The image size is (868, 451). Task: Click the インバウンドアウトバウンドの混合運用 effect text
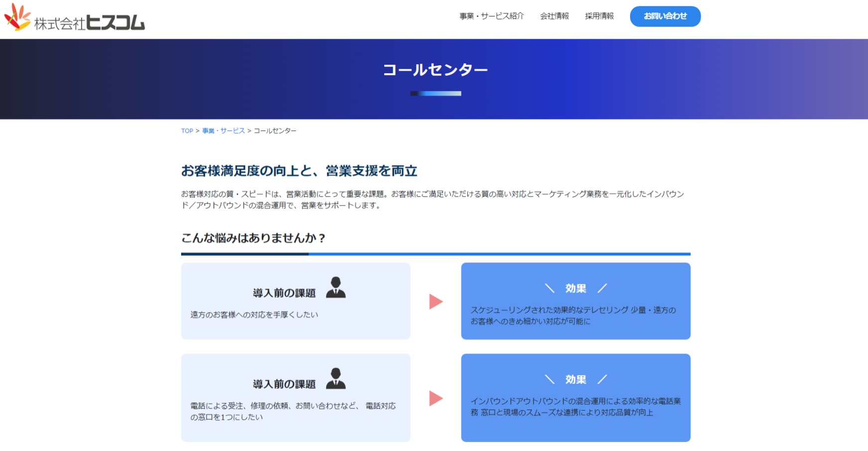coord(575,407)
